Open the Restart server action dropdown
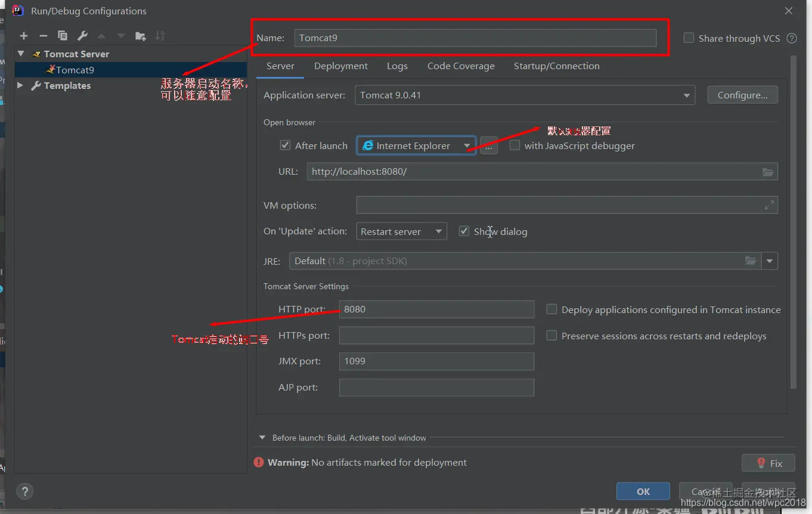812x514 pixels. click(401, 231)
